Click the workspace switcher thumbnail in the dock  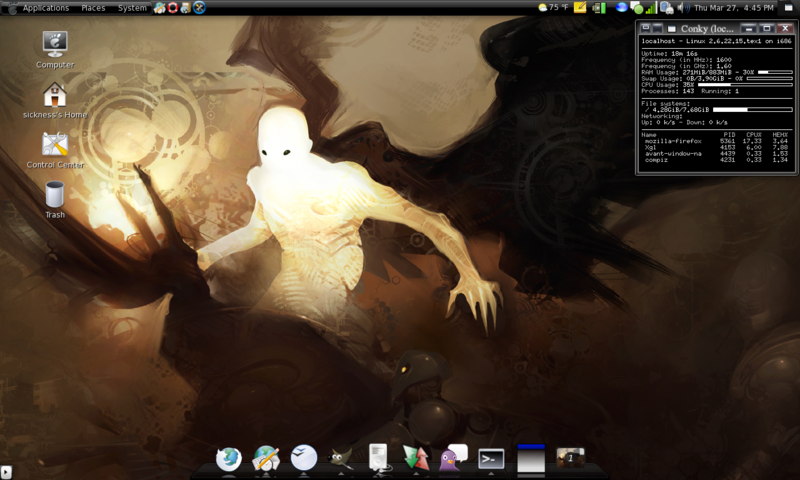click(570, 458)
